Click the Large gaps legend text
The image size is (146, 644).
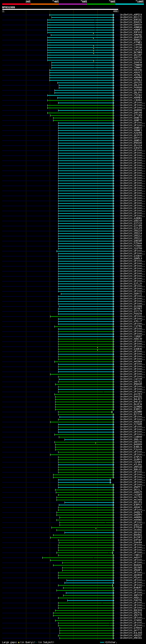tap(28, 642)
